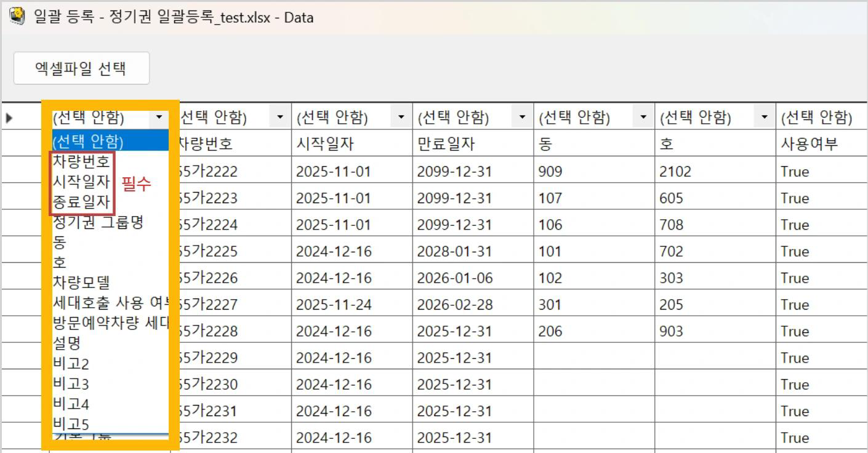Open dropdown above 동 column
The width and height of the screenshot is (868, 453).
pyautogui.click(x=644, y=117)
